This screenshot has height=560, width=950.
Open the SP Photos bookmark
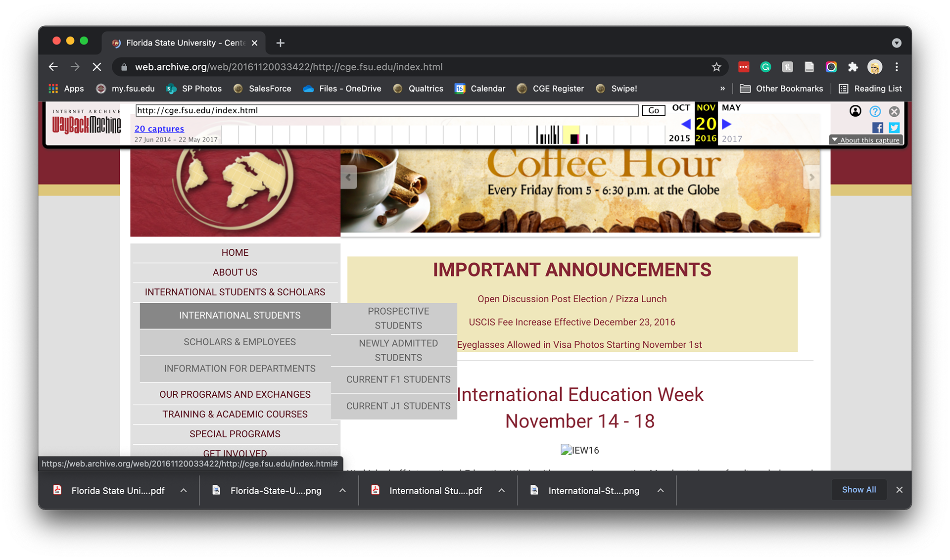coord(194,89)
